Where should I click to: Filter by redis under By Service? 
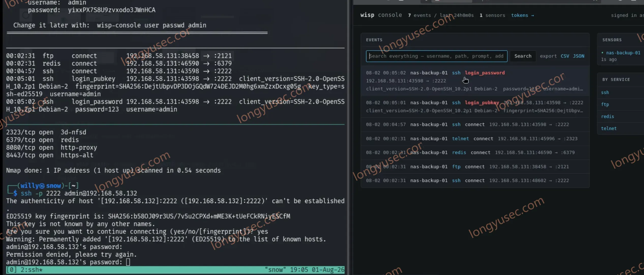607,116
